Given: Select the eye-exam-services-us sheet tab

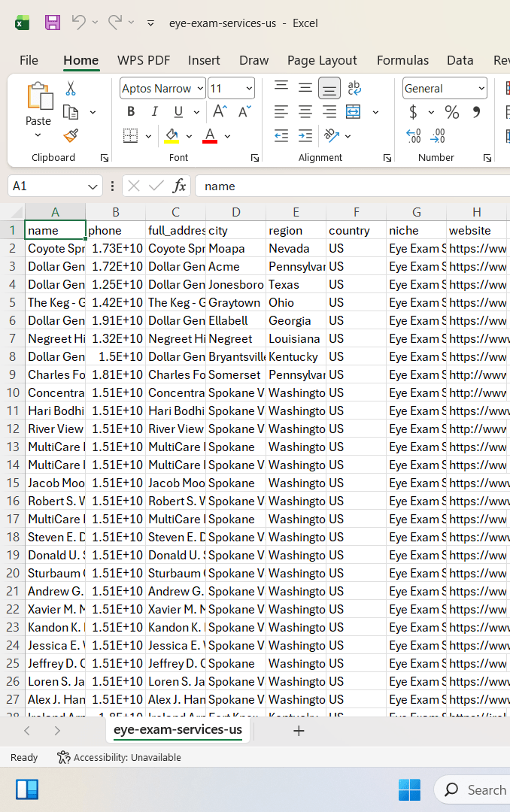Looking at the screenshot, I should click(178, 729).
